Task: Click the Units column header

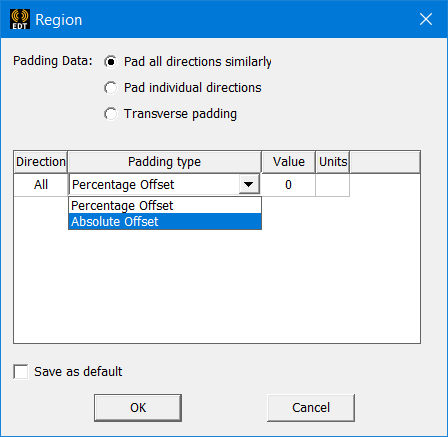Action: pyautogui.click(x=333, y=162)
